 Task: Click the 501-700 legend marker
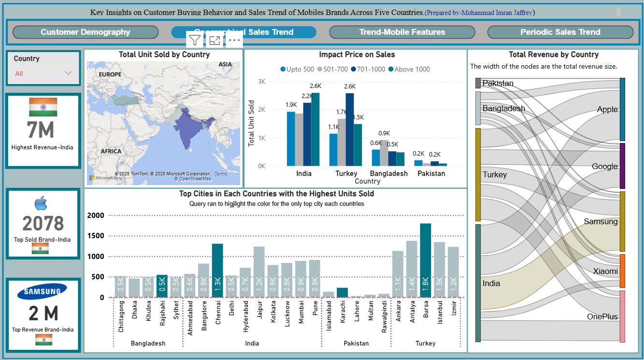click(x=320, y=69)
